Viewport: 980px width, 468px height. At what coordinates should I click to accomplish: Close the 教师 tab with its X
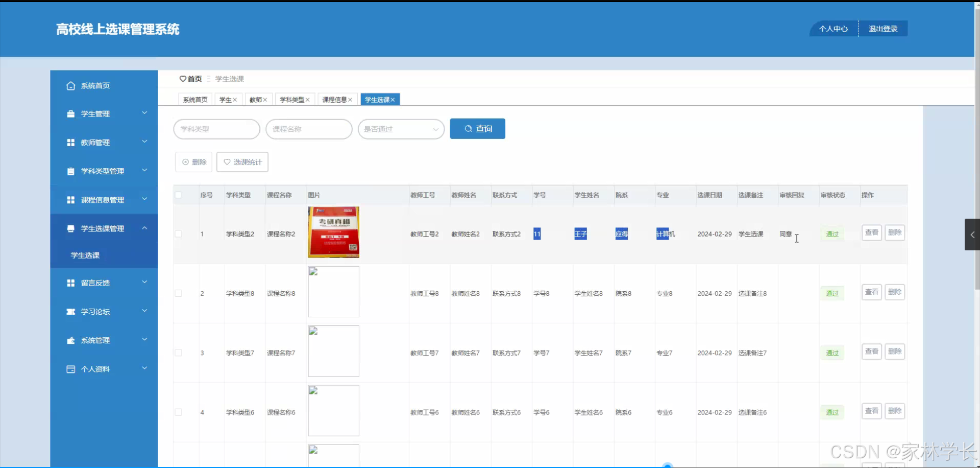tap(265, 100)
